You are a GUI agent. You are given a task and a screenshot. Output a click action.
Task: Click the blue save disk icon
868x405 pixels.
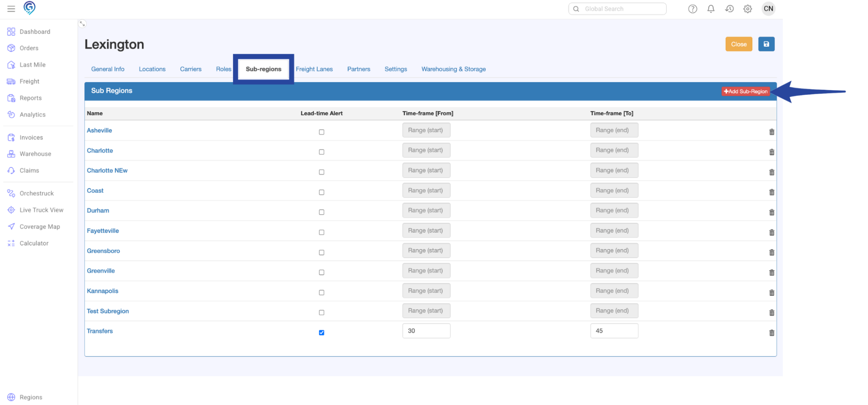[x=766, y=44]
